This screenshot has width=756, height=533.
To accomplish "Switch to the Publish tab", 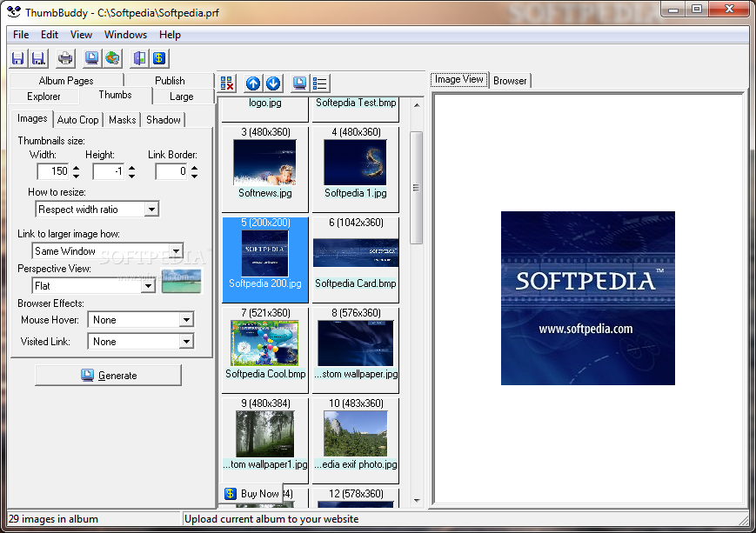I will tap(170, 81).
